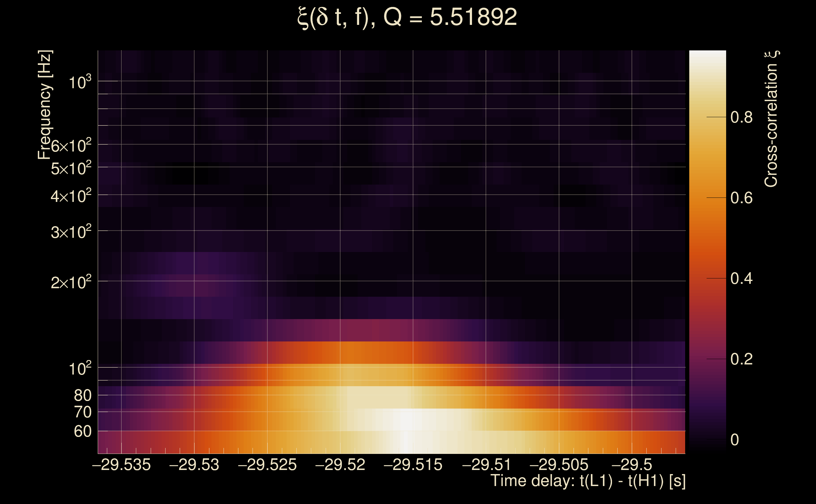Image resolution: width=816 pixels, height=504 pixels.
Task: Click the 0.4 colorbar tick label
Action: [x=741, y=278]
